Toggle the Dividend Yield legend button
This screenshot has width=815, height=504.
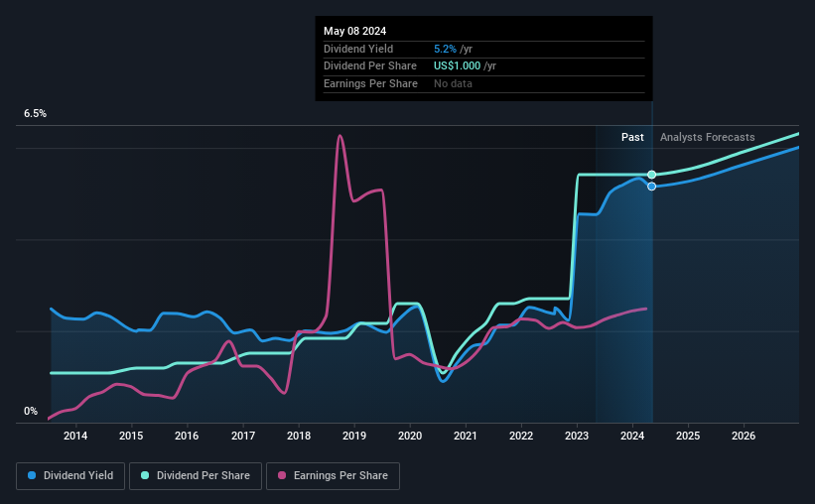(70, 476)
